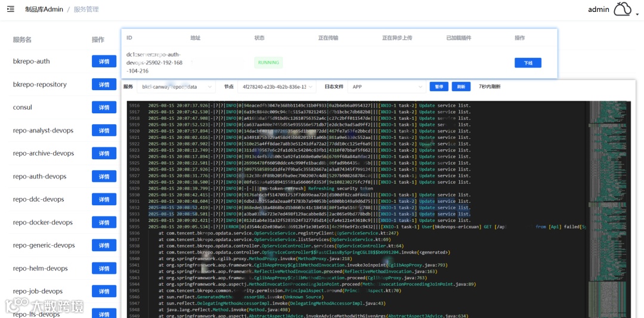This screenshot has width=644, height=318.
Task: View 详情 of repo-docker-devops
Action: pos(104,223)
